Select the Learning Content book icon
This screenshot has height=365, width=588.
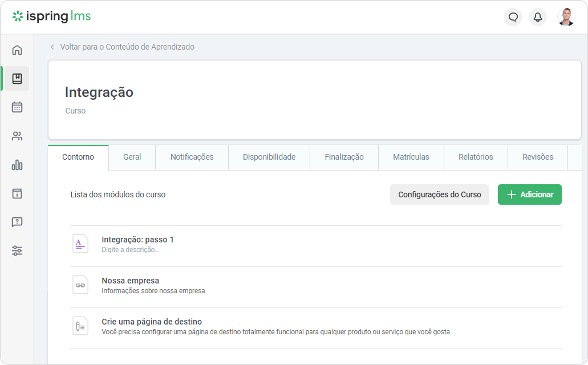point(17,79)
